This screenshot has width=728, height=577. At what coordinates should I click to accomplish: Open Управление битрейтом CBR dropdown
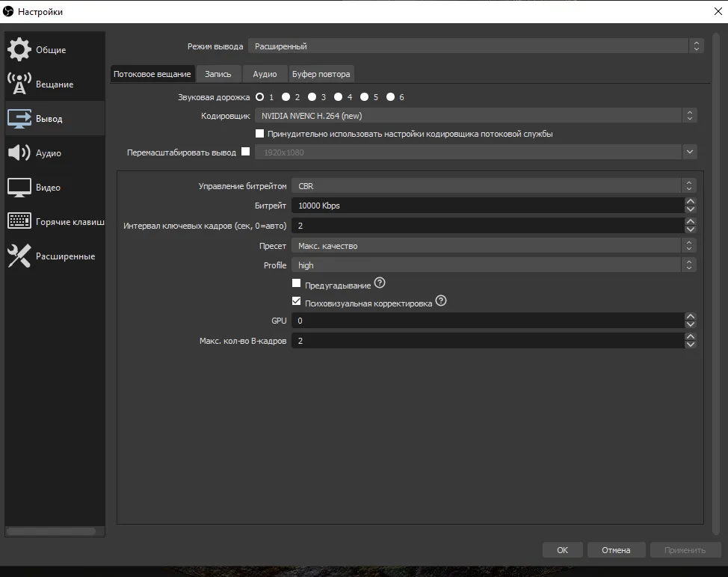coord(494,185)
